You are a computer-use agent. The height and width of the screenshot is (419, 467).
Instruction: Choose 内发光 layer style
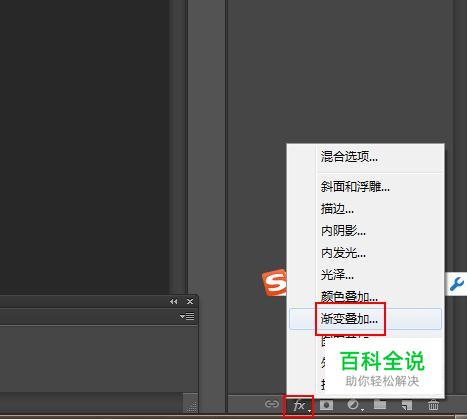(x=366, y=253)
